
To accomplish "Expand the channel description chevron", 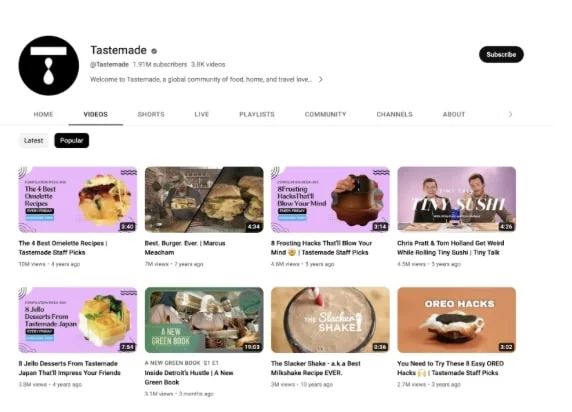I will tap(320, 79).
